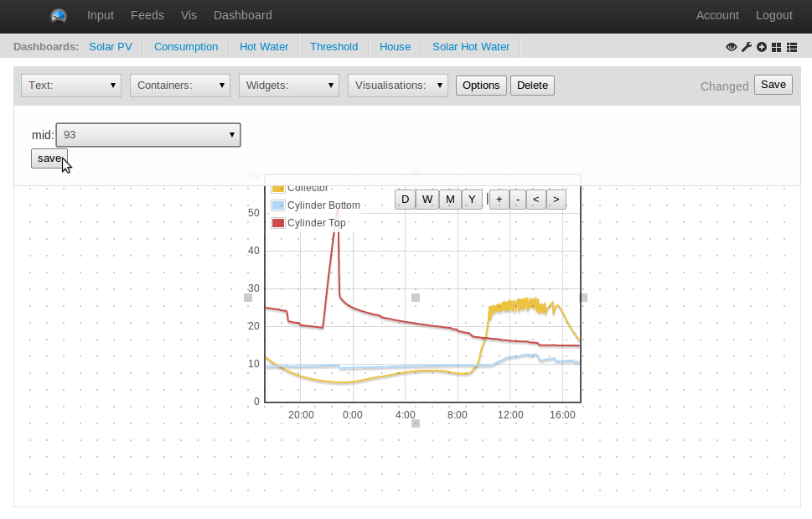Zoom in graph with plus button
The height and width of the screenshot is (519, 812).
[499, 200]
